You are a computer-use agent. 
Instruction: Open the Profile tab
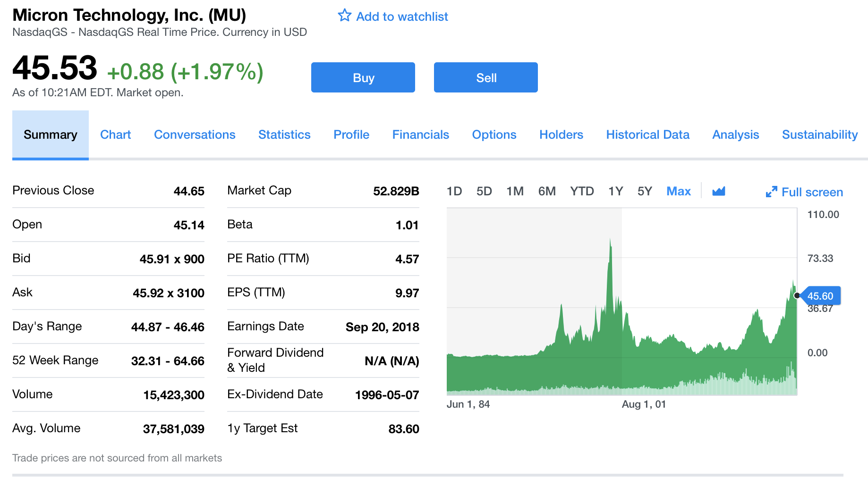[351, 134]
